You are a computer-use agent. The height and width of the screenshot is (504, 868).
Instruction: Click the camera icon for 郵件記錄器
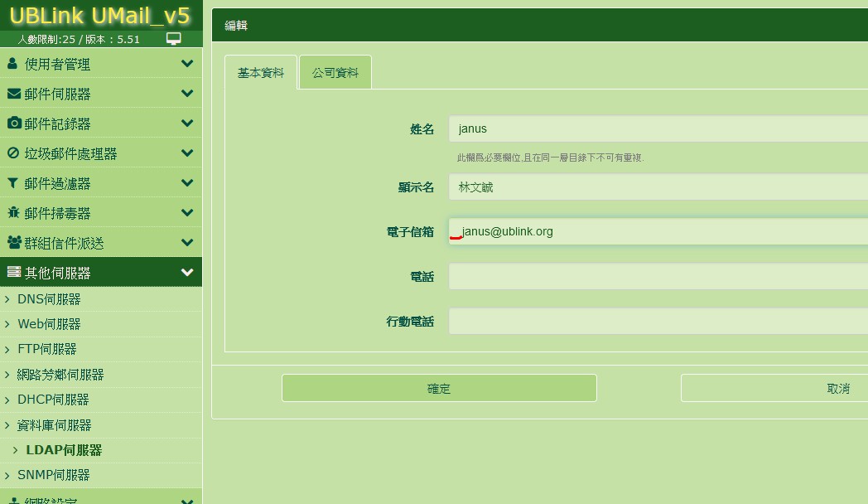tap(14, 124)
